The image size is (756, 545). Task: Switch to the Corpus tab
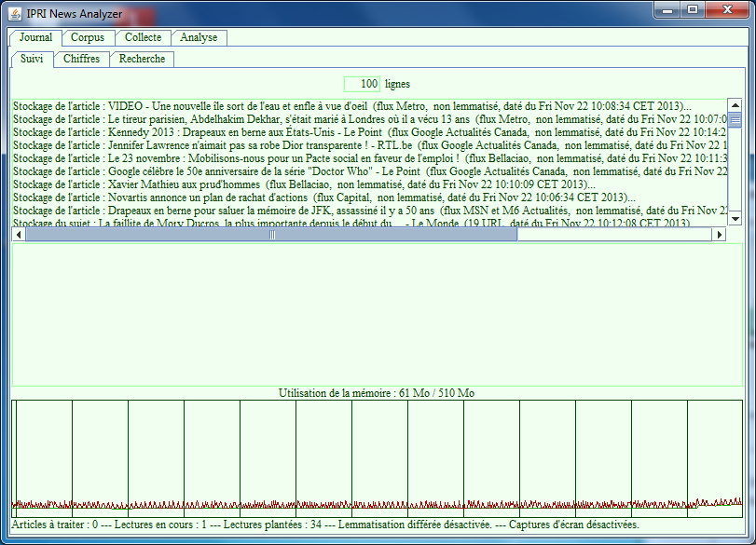88,37
